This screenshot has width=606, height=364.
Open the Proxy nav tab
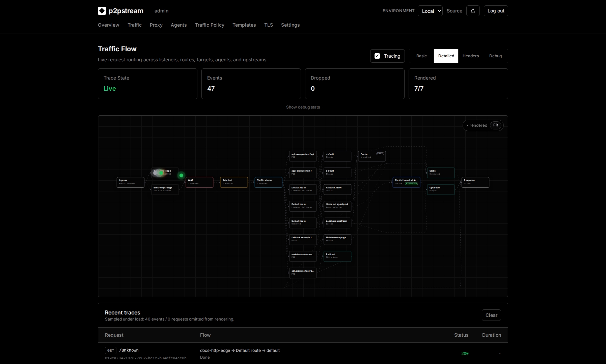(156, 25)
